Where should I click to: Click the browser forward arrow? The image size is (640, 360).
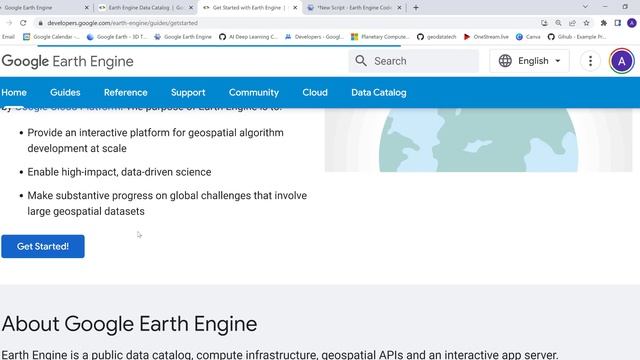coord(9,23)
